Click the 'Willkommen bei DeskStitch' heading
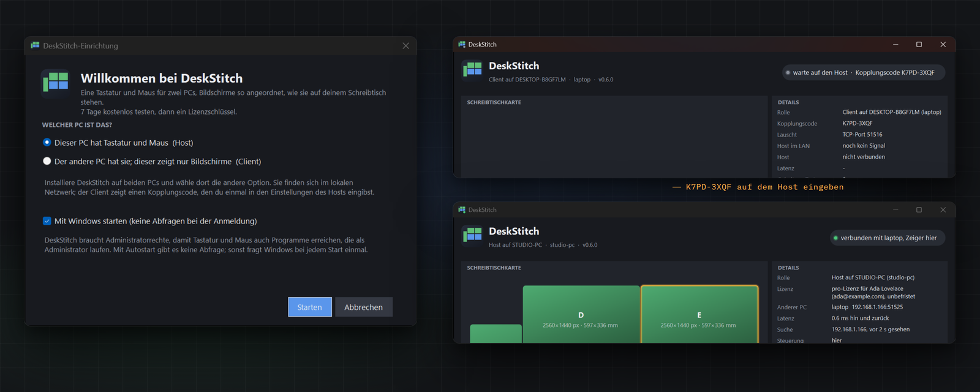This screenshot has height=392, width=980. (162, 78)
